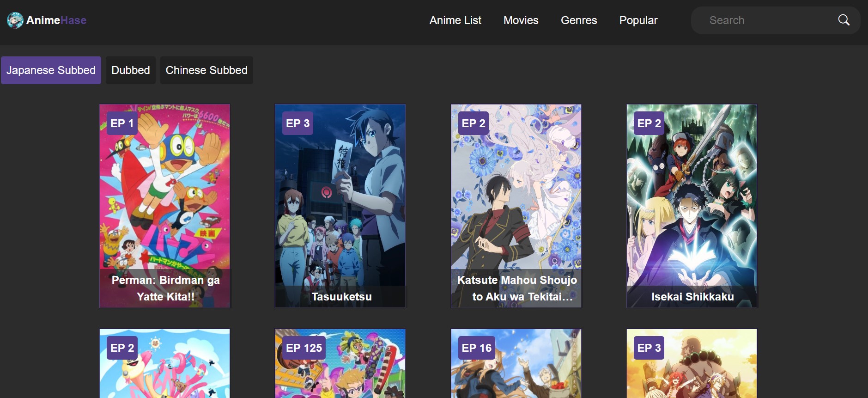
Task: Select the Japanese Subbed tab
Action: tap(51, 70)
